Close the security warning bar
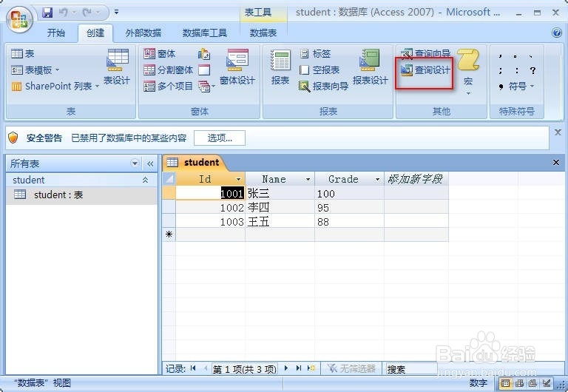568x392 pixels. pos(558,132)
